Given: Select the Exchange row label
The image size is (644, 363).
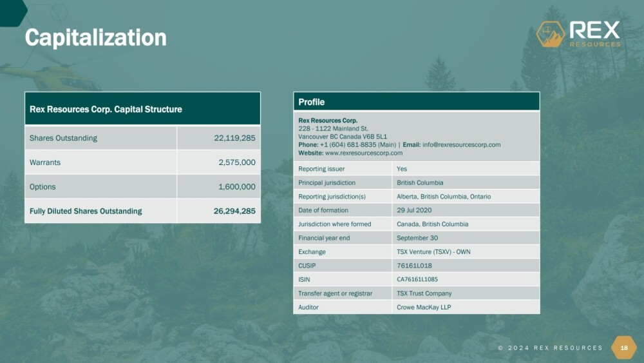Looking at the screenshot, I should click(x=312, y=251).
